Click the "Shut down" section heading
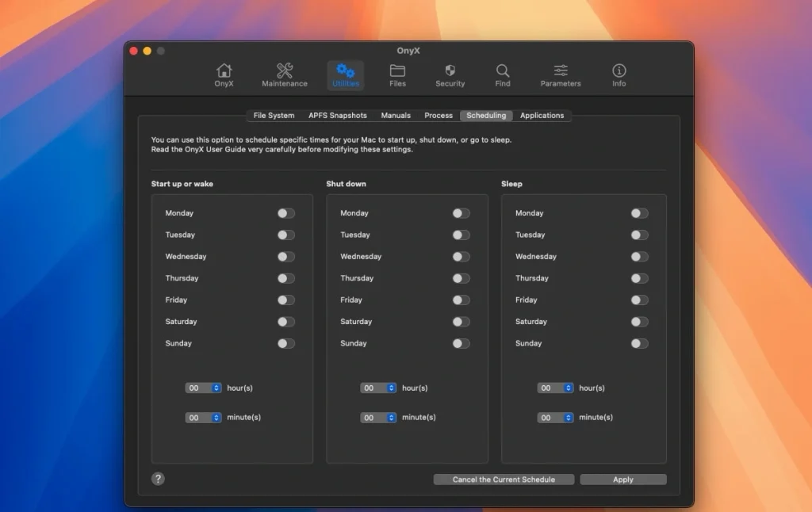812x512 pixels. (346, 184)
